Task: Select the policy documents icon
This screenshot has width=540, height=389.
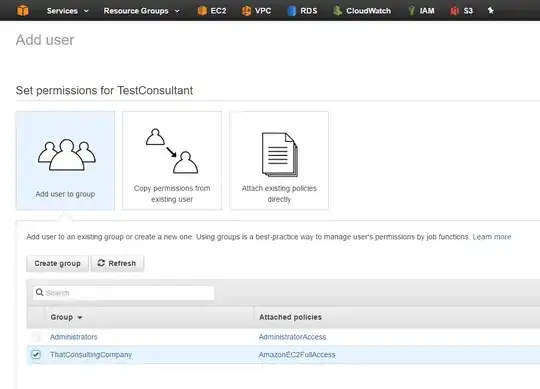Action: 280,155
